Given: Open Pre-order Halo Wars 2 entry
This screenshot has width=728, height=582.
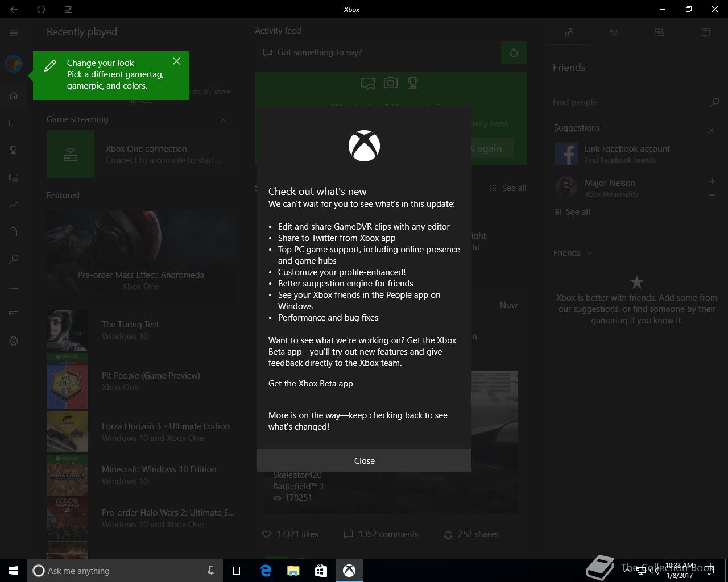Looking at the screenshot, I should 141,518.
